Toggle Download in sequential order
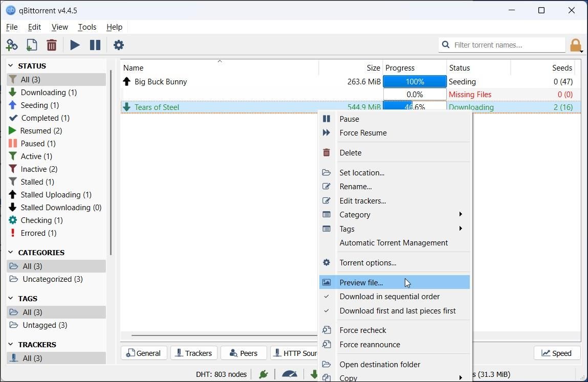 pos(389,297)
